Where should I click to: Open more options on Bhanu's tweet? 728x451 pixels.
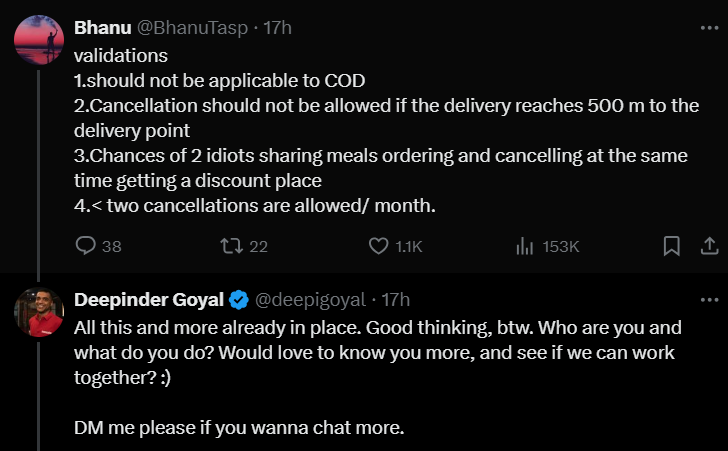709,28
